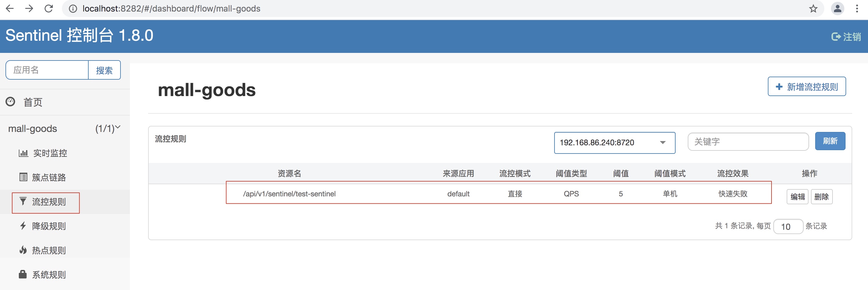Click the 流控模式 column header
Viewport: 868px width, 290px height.
pyautogui.click(x=515, y=174)
